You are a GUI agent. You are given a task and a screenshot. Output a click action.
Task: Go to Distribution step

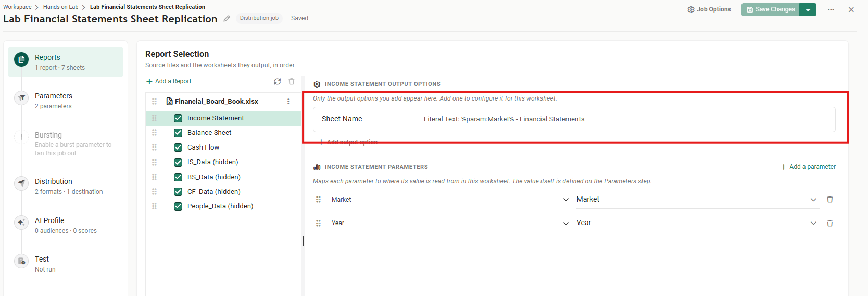(66, 186)
